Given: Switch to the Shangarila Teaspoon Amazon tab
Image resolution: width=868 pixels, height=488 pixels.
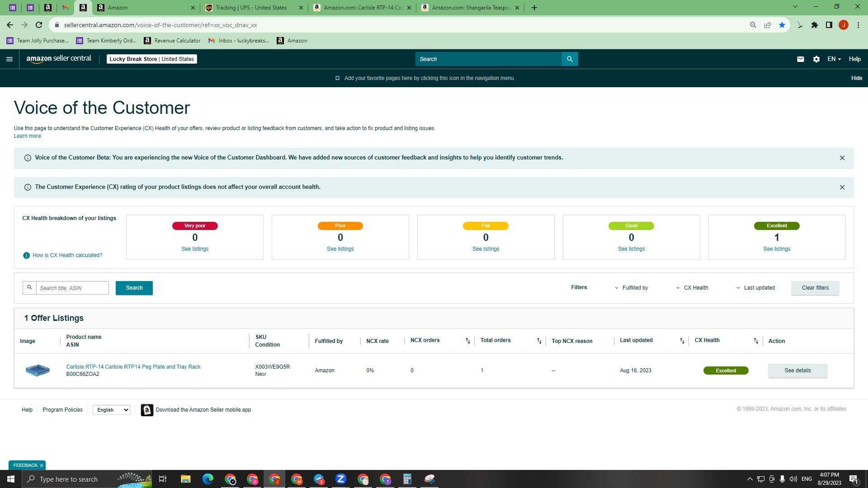Looking at the screenshot, I should tap(470, 8).
